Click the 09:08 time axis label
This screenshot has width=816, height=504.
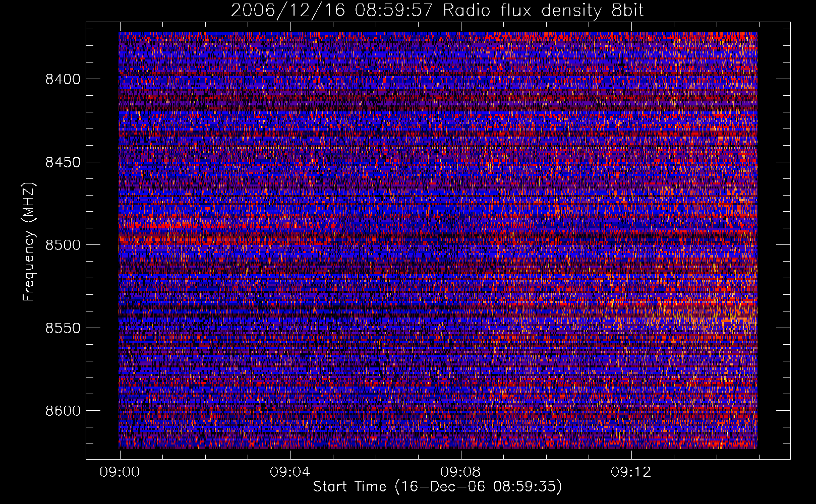pos(460,472)
